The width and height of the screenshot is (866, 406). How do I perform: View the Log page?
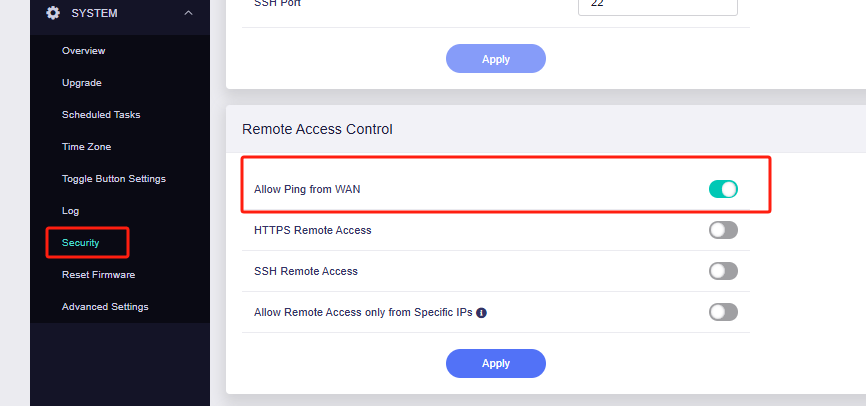click(x=70, y=210)
